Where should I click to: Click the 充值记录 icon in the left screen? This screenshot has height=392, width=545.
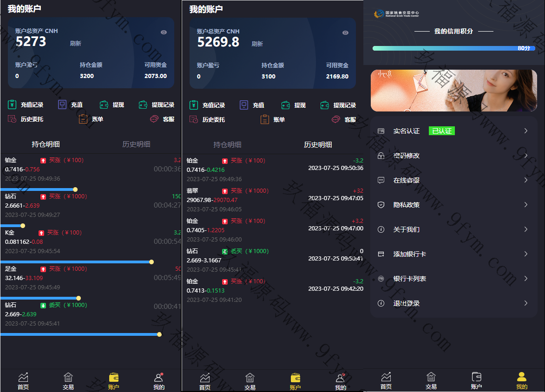pos(12,105)
